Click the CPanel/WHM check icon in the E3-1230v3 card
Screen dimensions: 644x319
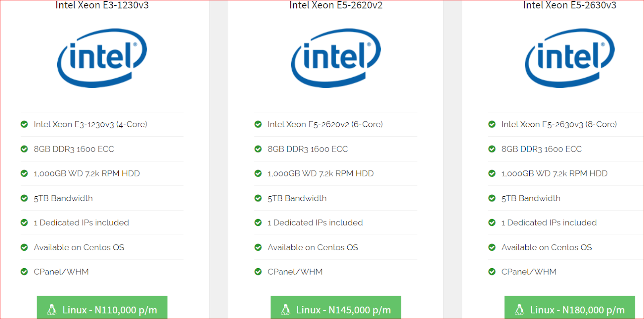24,272
